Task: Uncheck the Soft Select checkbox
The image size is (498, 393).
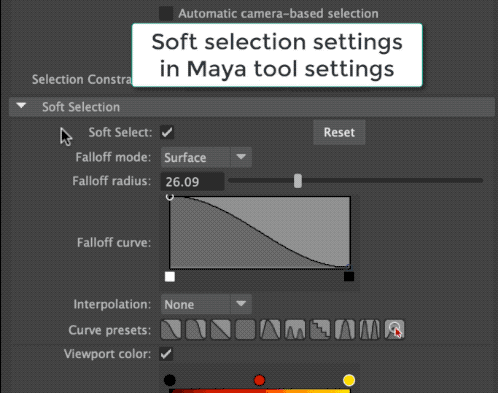Action: pos(167,132)
